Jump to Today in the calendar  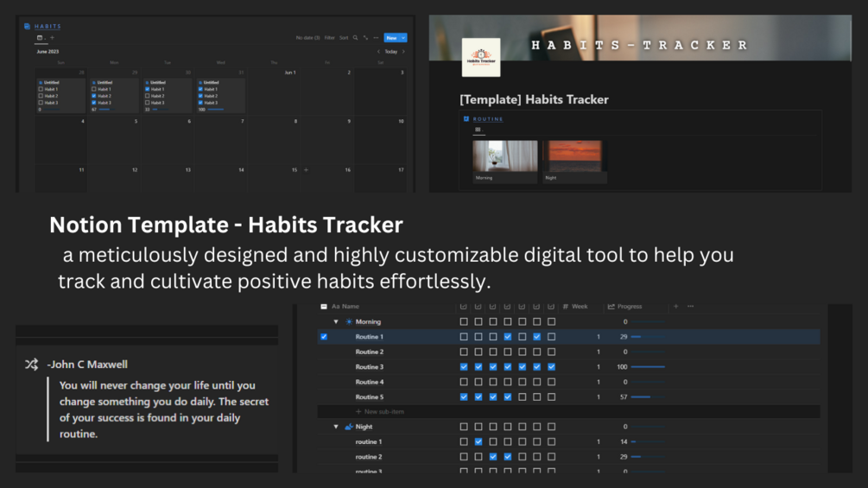391,52
